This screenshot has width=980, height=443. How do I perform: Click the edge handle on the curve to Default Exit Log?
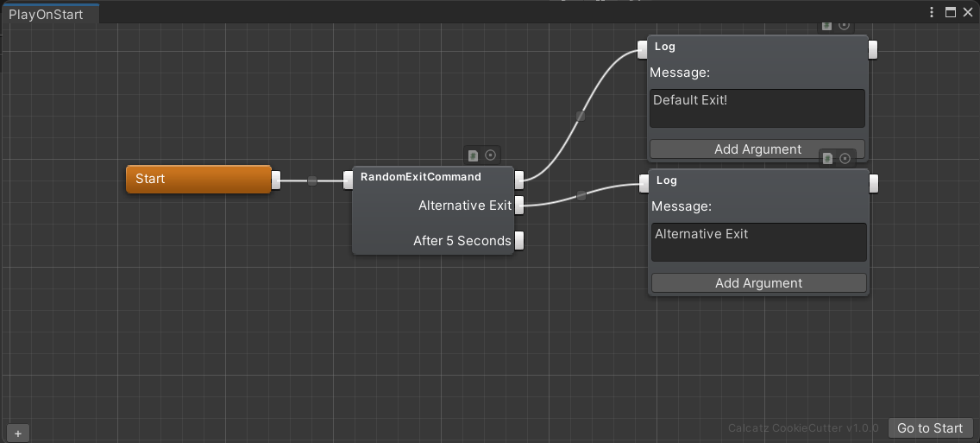581,116
